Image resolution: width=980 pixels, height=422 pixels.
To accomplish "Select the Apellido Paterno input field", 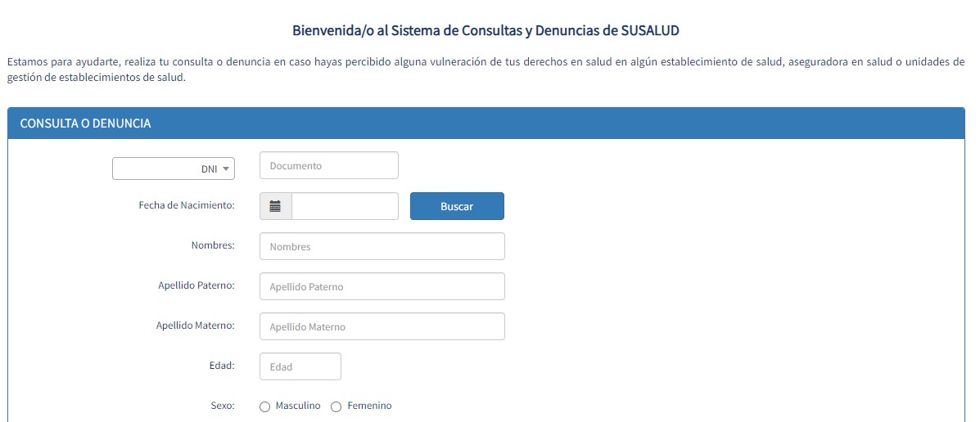I will [x=382, y=286].
